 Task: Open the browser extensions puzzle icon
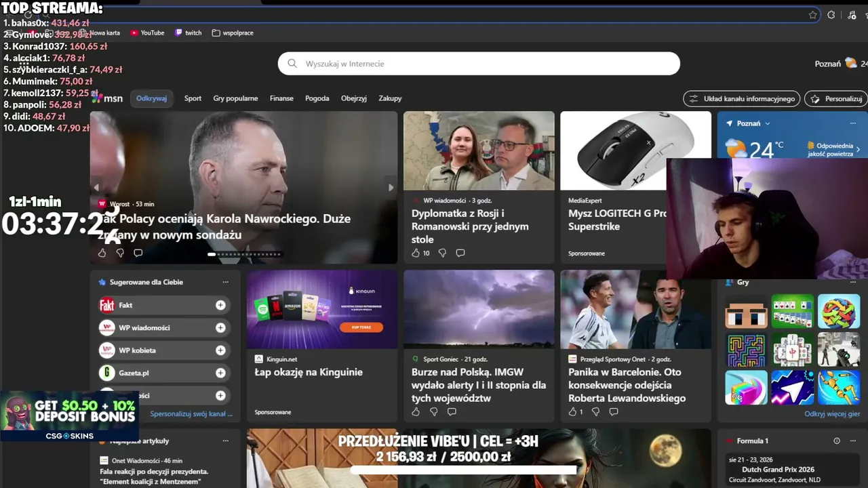[x=831, y=15]
